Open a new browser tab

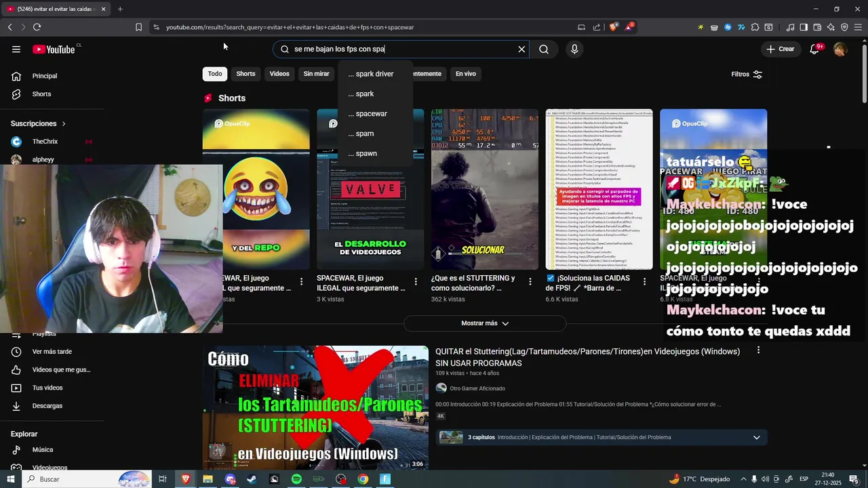tap(120, 9)
